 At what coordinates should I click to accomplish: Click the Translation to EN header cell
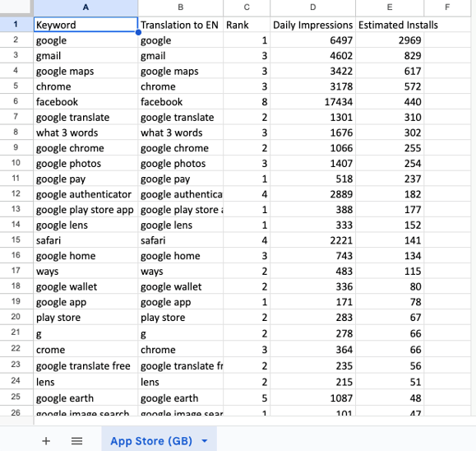(180, 25)
